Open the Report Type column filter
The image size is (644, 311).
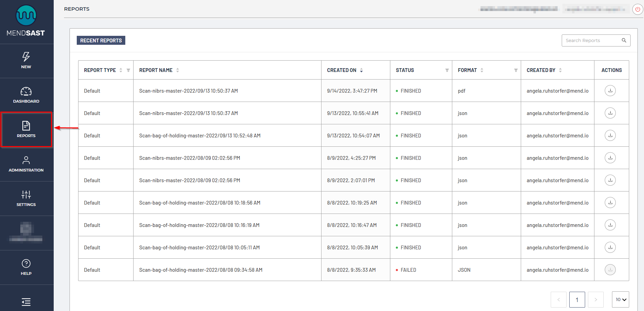128,70
